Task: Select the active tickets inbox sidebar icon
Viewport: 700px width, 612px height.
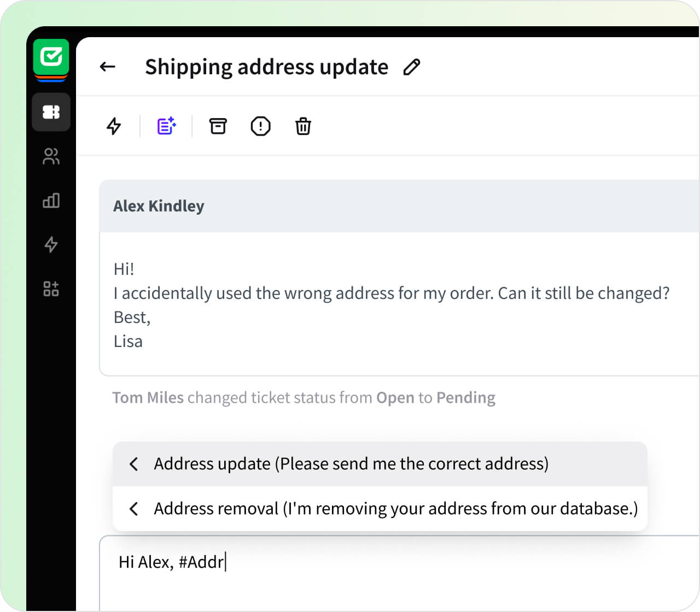Action: 51,112
